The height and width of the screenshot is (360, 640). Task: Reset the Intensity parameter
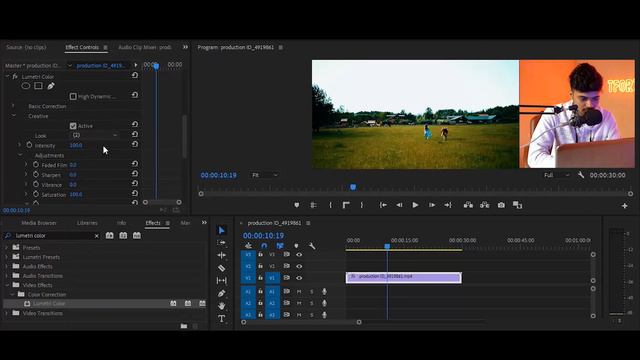click(135, 144)
